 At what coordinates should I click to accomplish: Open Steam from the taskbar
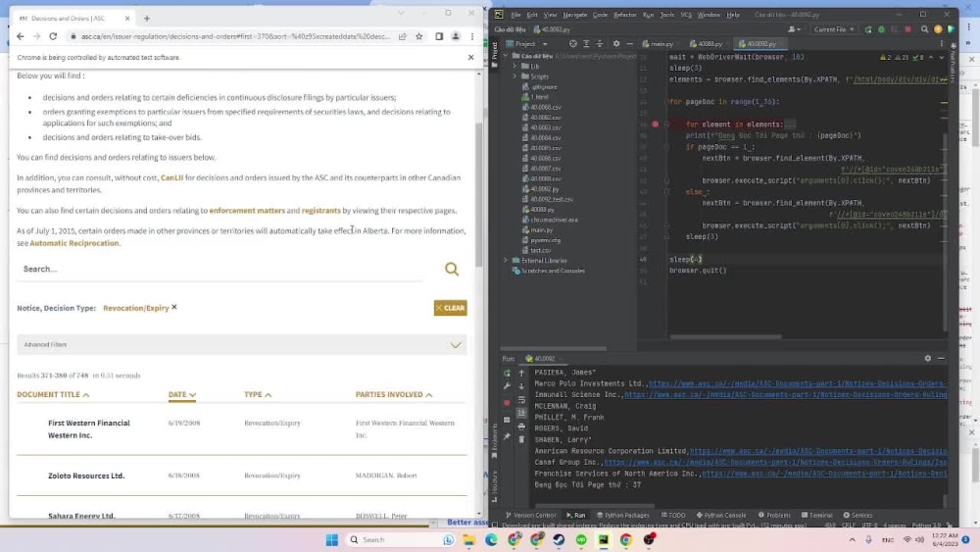(x=559, y=539)
